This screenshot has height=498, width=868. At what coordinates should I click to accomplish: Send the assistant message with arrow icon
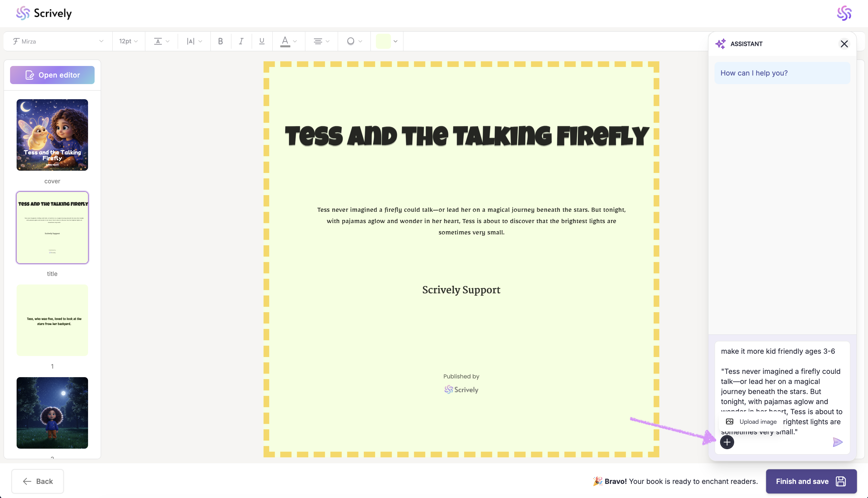(838, 442)
